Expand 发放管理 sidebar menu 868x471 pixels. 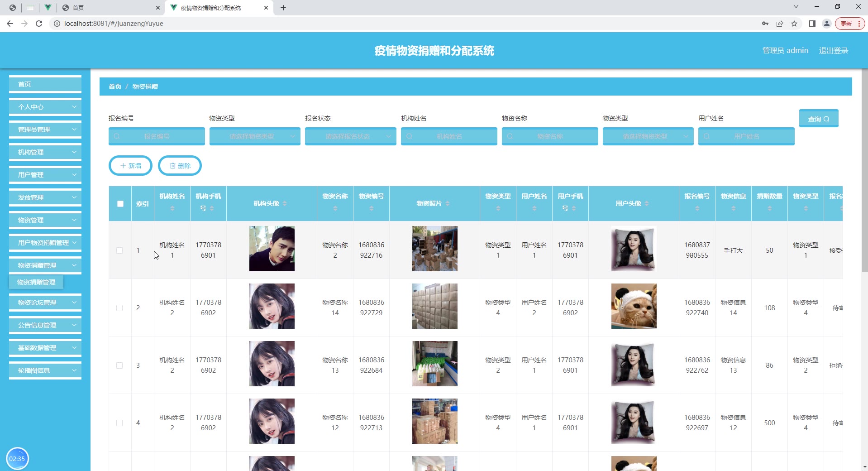click(45, 197)
